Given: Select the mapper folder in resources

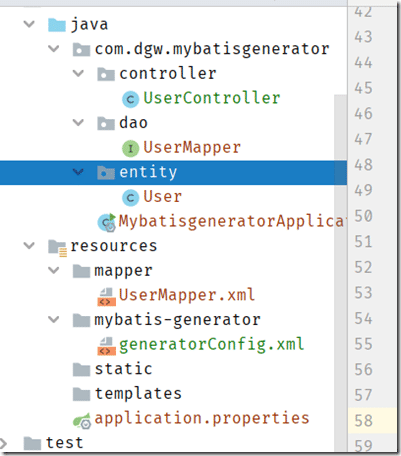Looking at the screenshot, I should click(x=123, y=271).
